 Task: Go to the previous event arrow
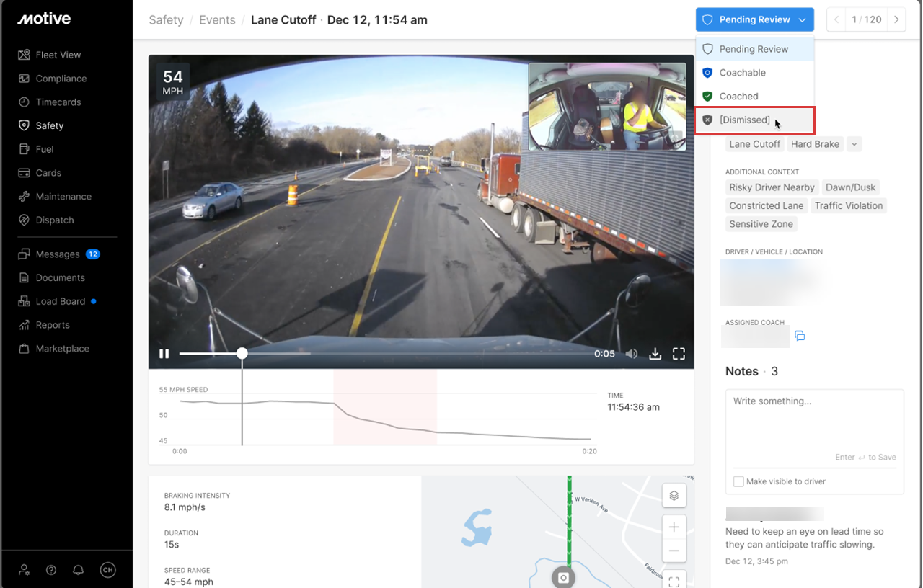836,20
